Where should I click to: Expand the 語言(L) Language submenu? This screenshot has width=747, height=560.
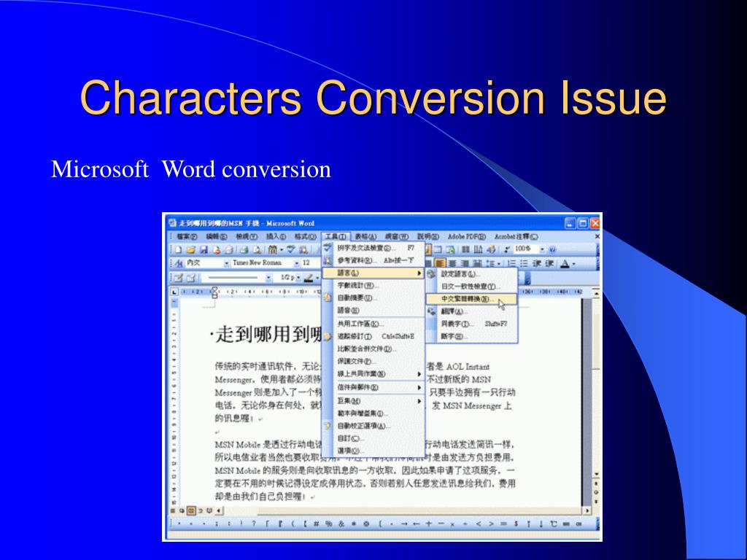coord(373,273)
